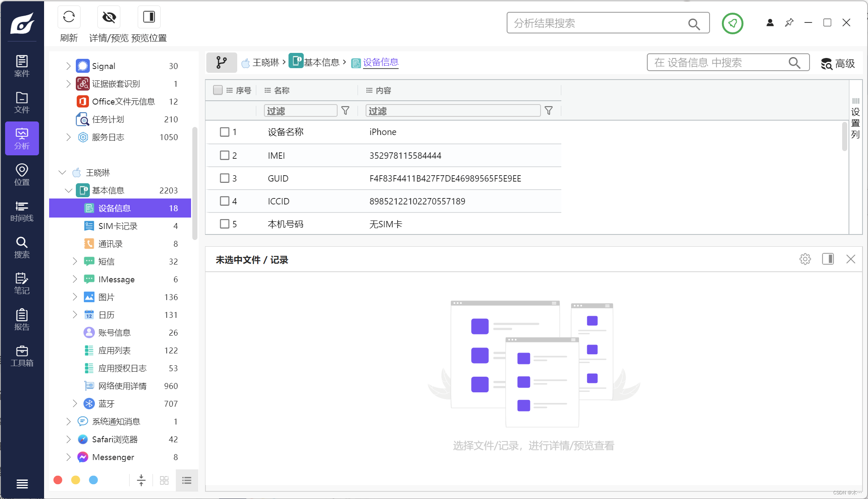
Task: Click the filter funnel icon for 名称 column
Action: [345, 110]
